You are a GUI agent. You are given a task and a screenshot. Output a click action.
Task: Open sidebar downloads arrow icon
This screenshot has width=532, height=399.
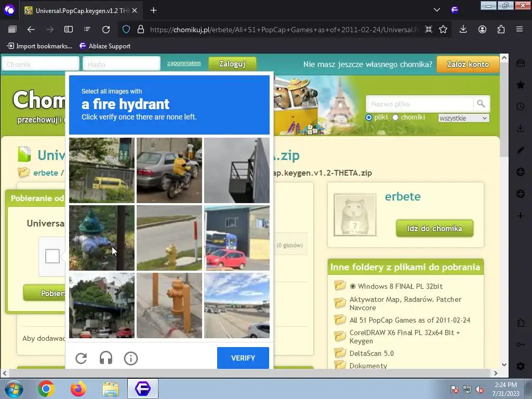point(521,128)
